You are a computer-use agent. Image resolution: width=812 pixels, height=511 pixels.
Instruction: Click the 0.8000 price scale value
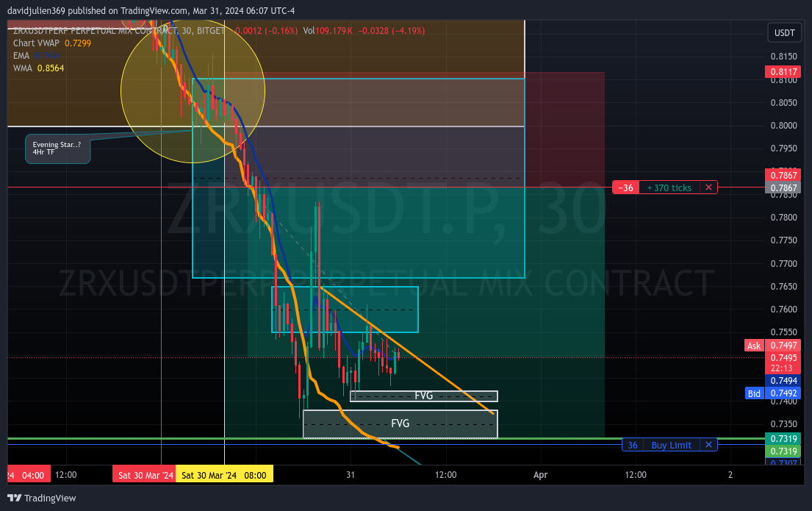(x=783, y=126)
